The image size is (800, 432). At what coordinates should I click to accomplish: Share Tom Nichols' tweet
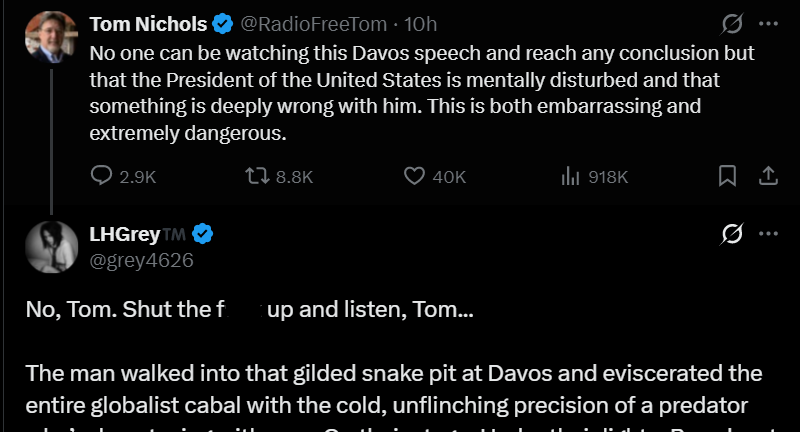768,176
